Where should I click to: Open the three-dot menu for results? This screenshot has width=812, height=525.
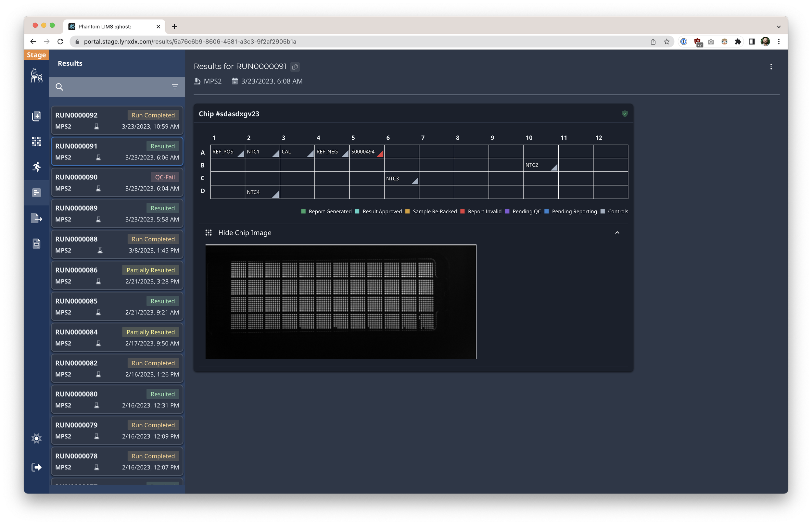point(771,67)
